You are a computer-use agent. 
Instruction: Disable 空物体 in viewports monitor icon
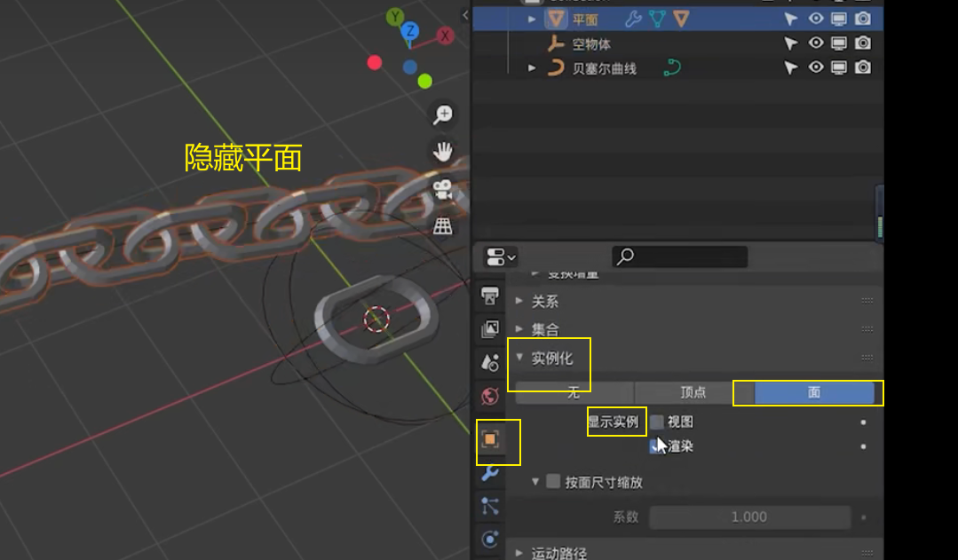839,43
